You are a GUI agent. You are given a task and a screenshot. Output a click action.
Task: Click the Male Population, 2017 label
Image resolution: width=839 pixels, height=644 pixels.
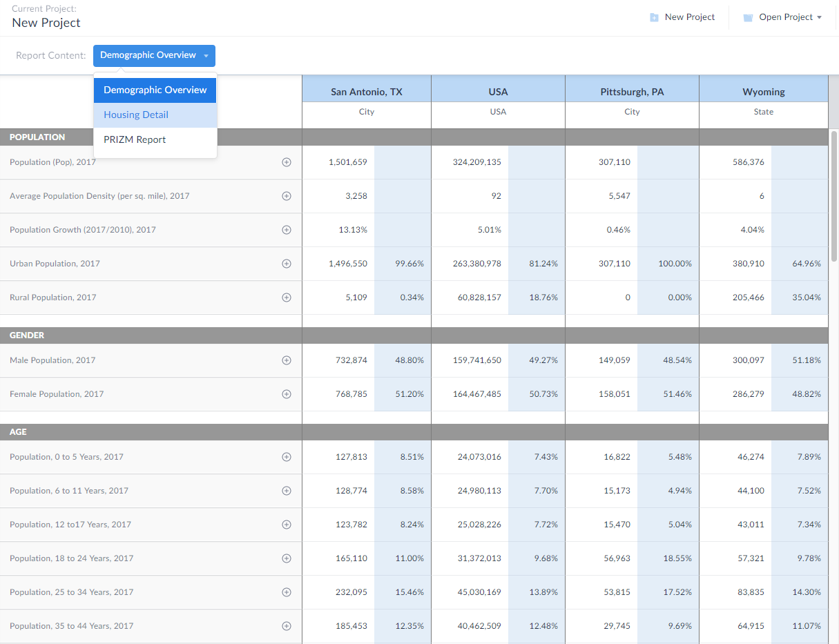tap(52, 360)
